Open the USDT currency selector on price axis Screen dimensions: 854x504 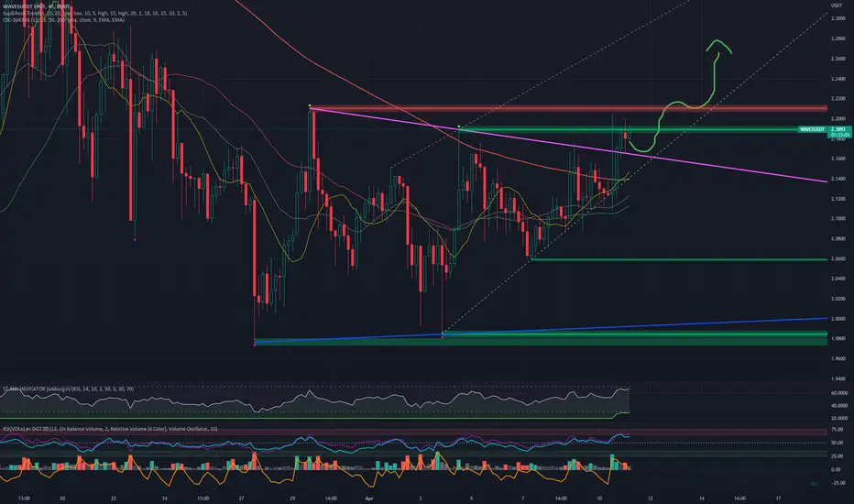[x=836, y=5]
